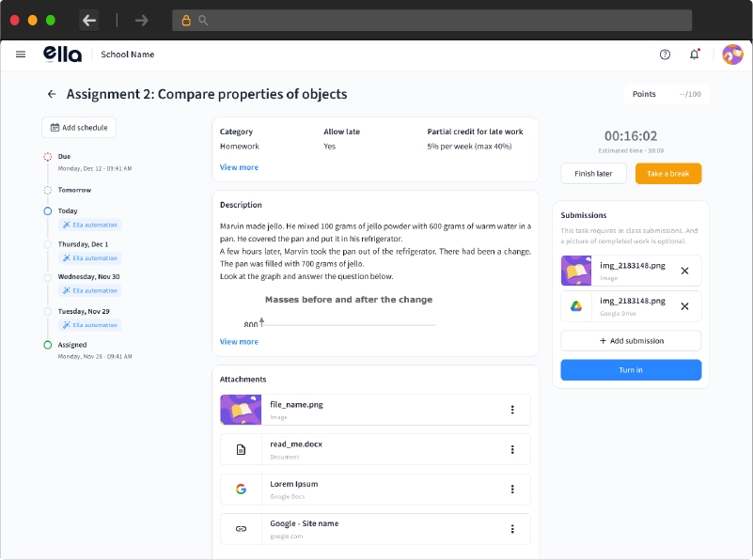Screen dimensions: 753x560
Task: Select the Today timeline marker
Action: tap(48, 211)
